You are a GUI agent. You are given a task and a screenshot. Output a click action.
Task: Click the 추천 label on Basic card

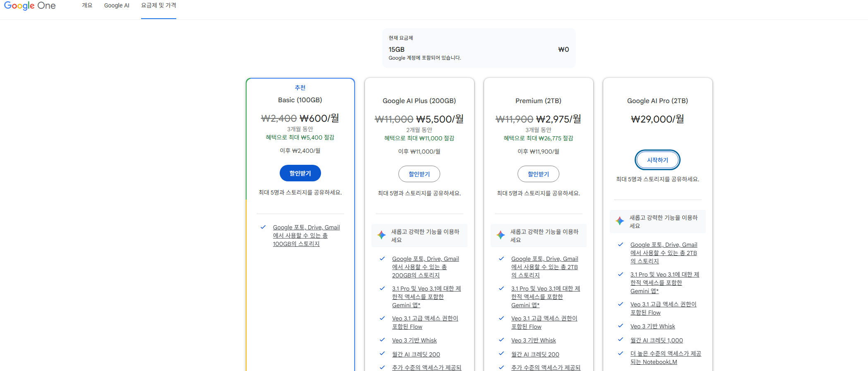click(x=300, y=87)
